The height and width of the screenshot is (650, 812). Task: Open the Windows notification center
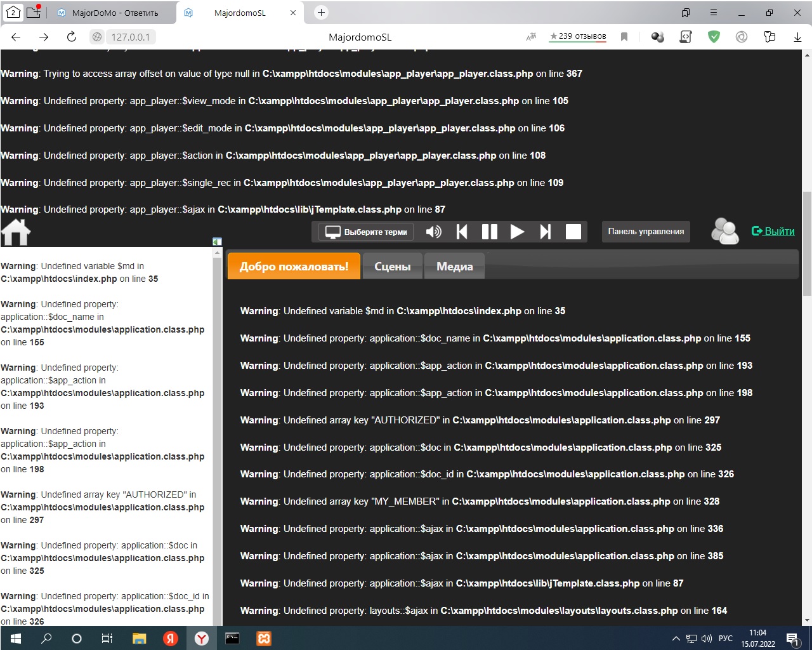[x=793, y=639]
